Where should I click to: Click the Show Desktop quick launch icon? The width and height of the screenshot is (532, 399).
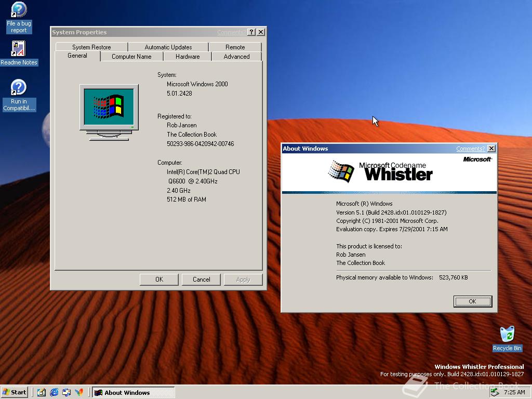42,392
